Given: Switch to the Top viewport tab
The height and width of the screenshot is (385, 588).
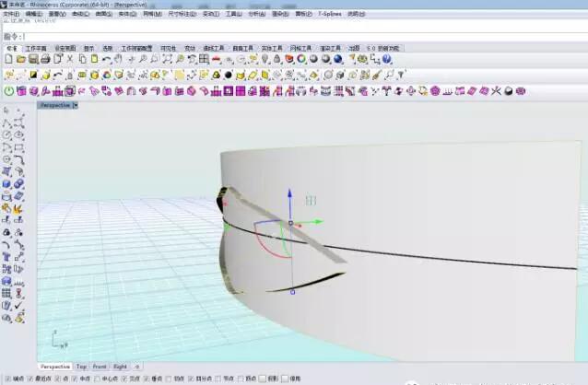Looking at the screenshot, I should point(81,367).
